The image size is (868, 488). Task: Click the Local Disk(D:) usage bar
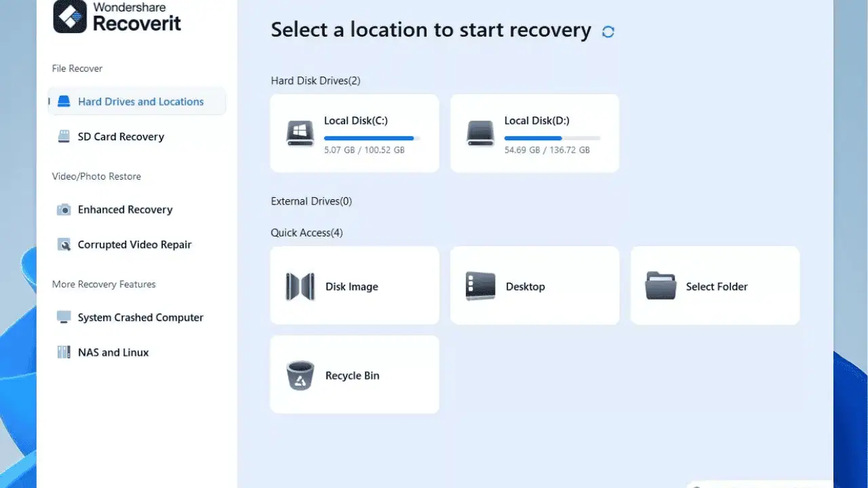(552, 138)
